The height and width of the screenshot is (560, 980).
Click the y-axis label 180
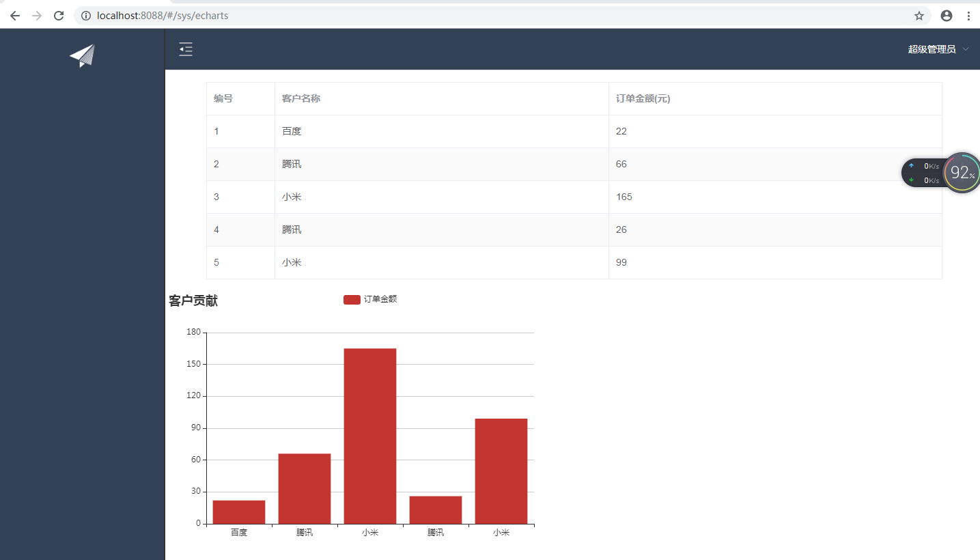pos(194,333)
